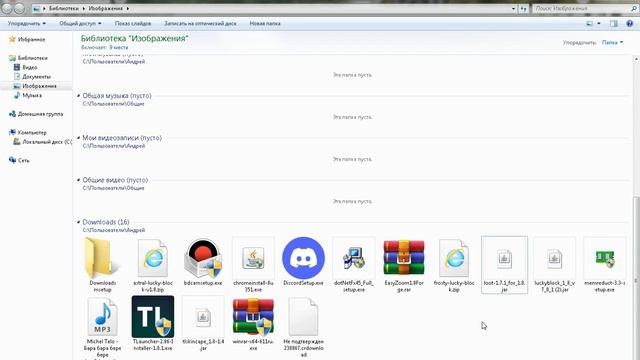
Task: Change the view mode icon
Action: point(589,23)
